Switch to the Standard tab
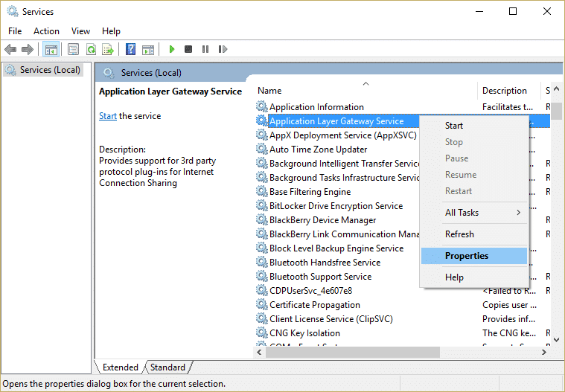Screen dimensions: 565x392 (x=167, y=367)
